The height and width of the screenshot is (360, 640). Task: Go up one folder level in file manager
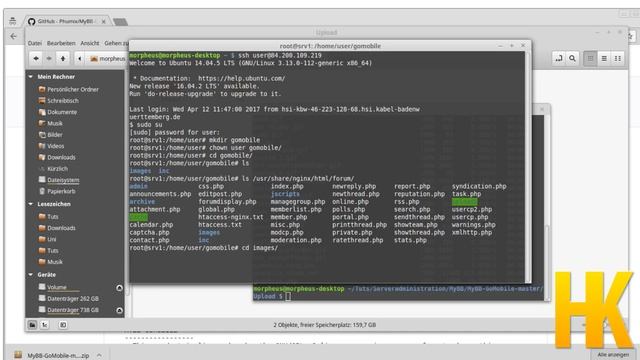[62, 59]
